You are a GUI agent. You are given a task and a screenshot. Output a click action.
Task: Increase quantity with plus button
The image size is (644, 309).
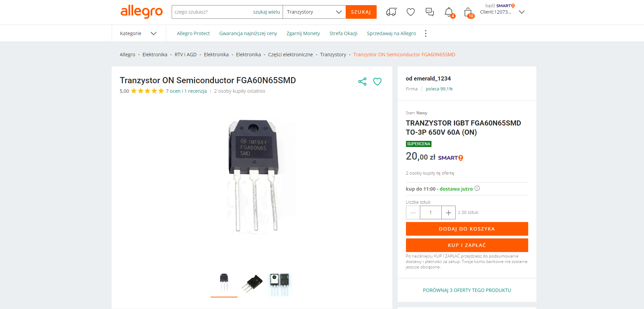[449, 212]
